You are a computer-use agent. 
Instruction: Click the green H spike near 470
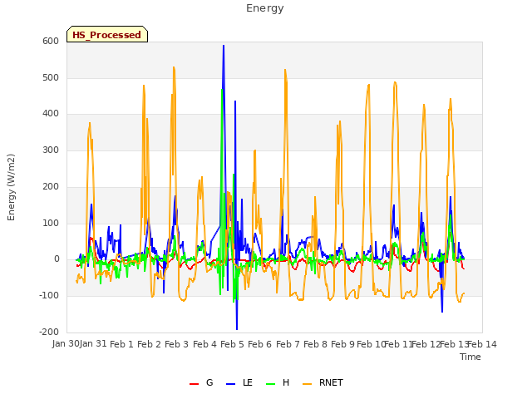[222, 90]
